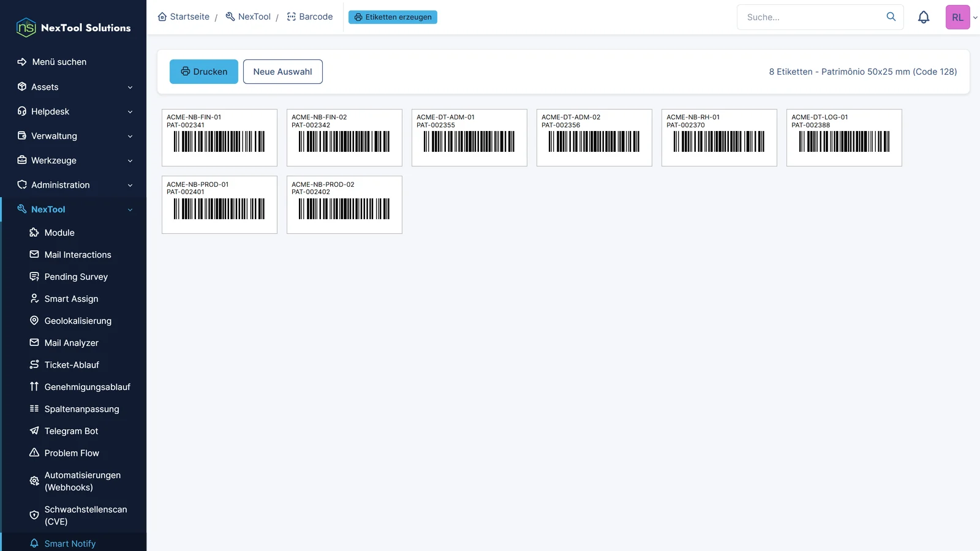
Task: Click the search magnifier icon
Action: (891, 17)
